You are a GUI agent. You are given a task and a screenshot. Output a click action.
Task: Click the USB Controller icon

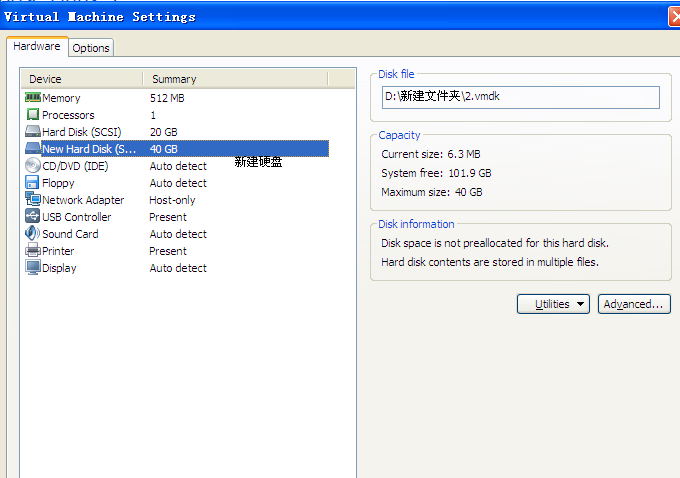(x=33, y=216)
